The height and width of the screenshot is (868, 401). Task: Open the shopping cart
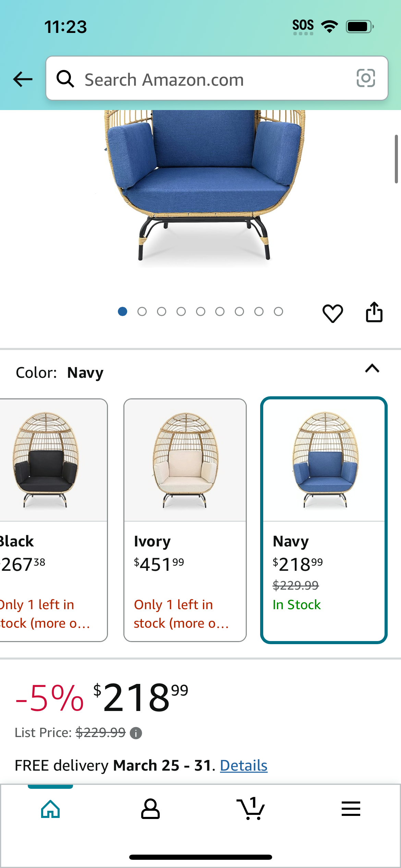tap(251, 808)
